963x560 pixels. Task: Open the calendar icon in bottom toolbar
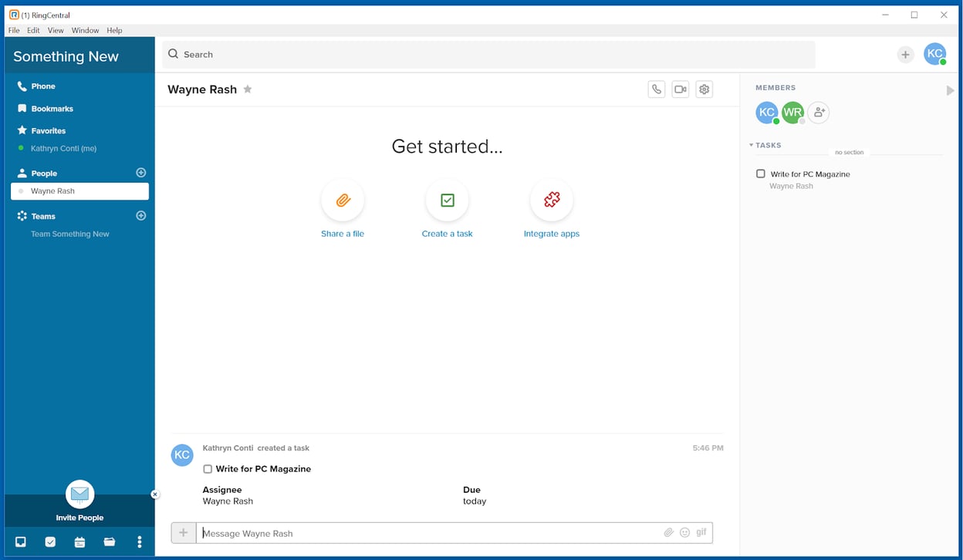pos(79,542)
